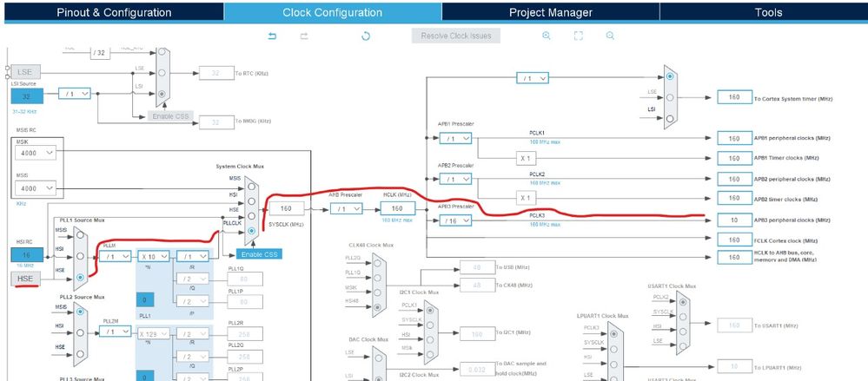Click the redo arrow icon

click(x=304, y=36)
